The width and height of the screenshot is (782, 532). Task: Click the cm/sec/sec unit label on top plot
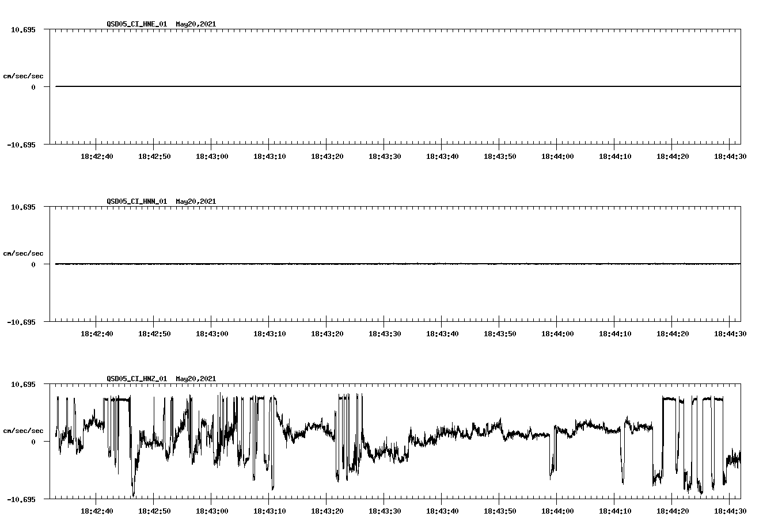(x=24, y=74)
